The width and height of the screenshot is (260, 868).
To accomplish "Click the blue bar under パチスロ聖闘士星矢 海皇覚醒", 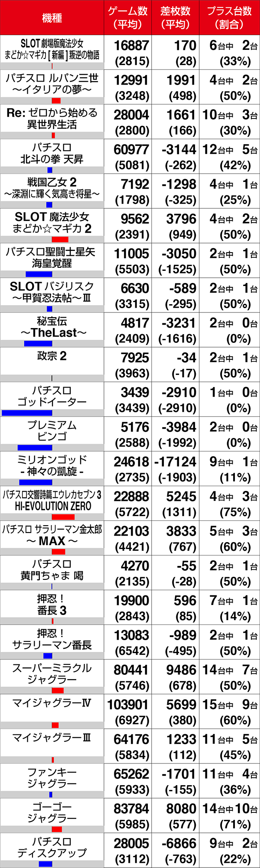I will pos(39,274).
